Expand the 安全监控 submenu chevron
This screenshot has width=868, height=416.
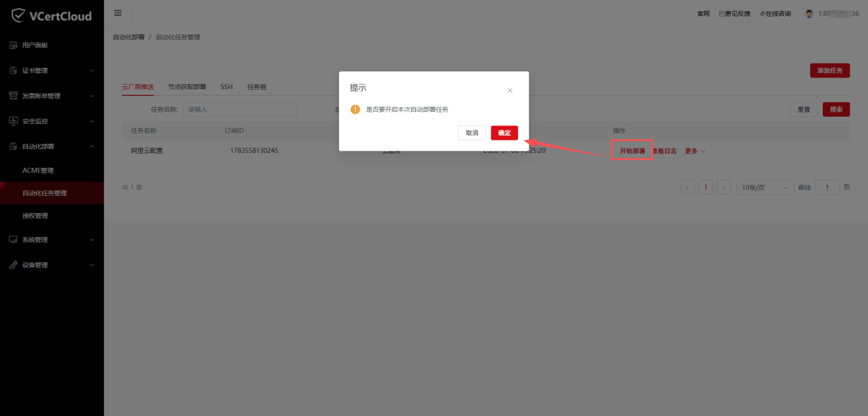92,121
